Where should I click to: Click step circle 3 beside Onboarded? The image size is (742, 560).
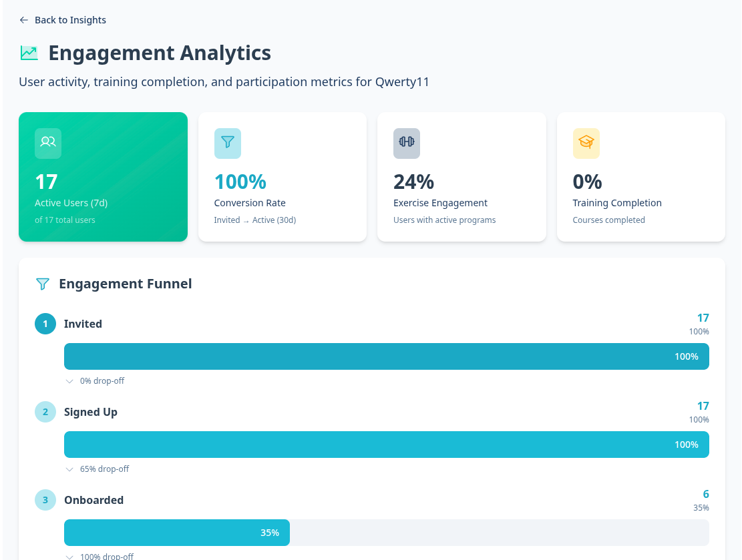click(x=45, y=500)
